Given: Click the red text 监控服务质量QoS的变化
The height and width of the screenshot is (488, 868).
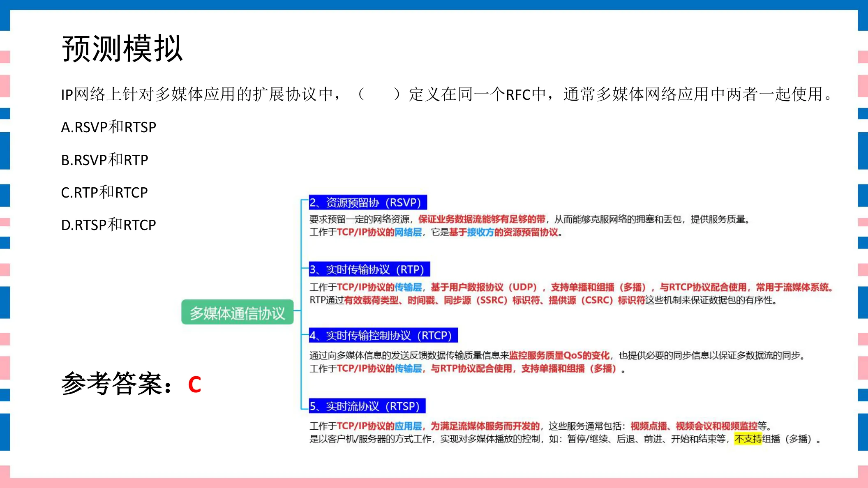Looking at the screenshot, I should (x=559, y=355).
